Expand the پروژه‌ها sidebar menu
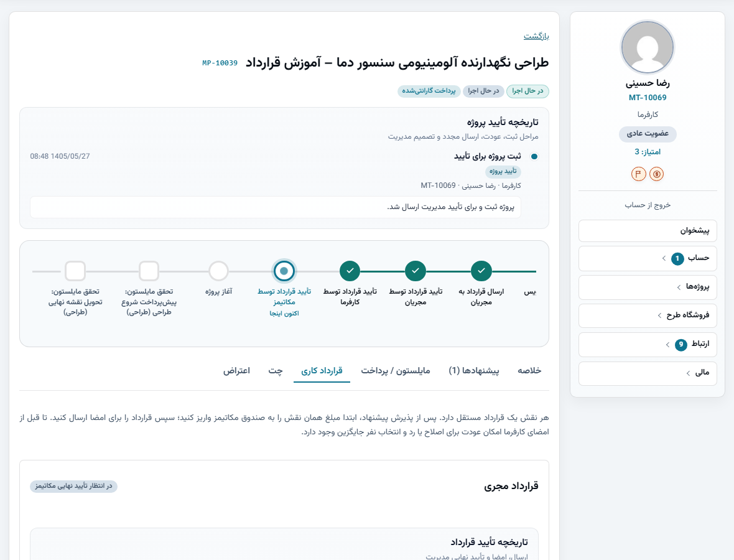This screenshot has width=734, height=560. 648,287
